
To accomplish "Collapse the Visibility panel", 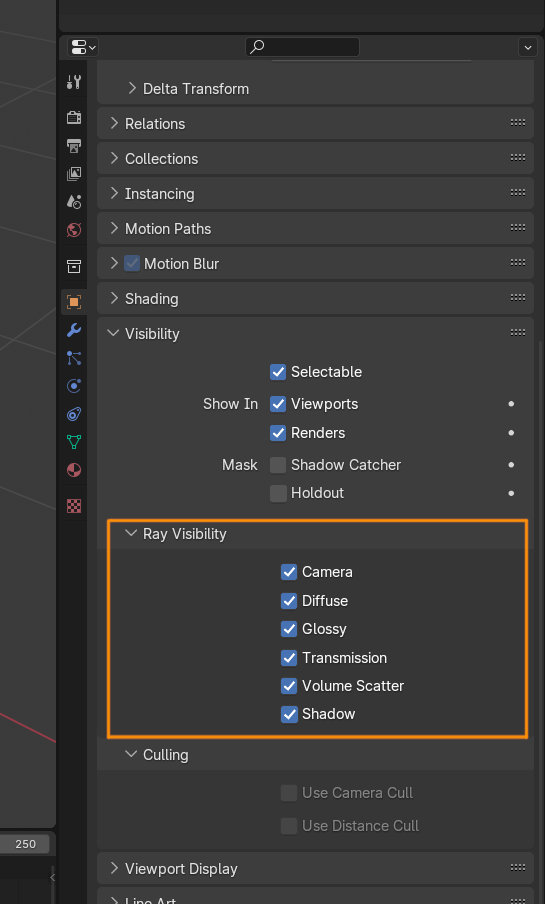I will click(x=114, y=333).
